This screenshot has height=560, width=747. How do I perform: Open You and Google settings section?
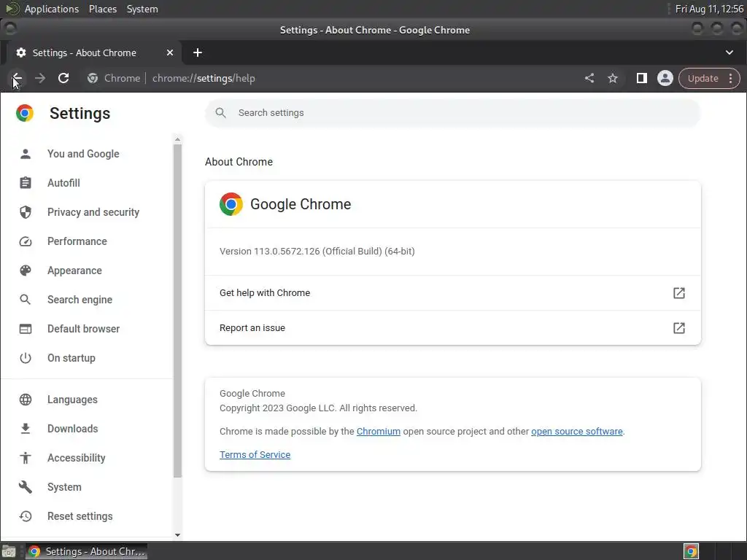click(x=83, y=154)
